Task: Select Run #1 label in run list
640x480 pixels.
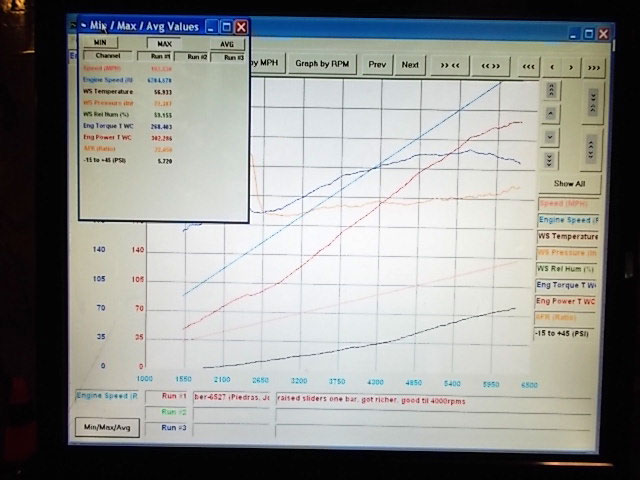Action: [174, 396]
